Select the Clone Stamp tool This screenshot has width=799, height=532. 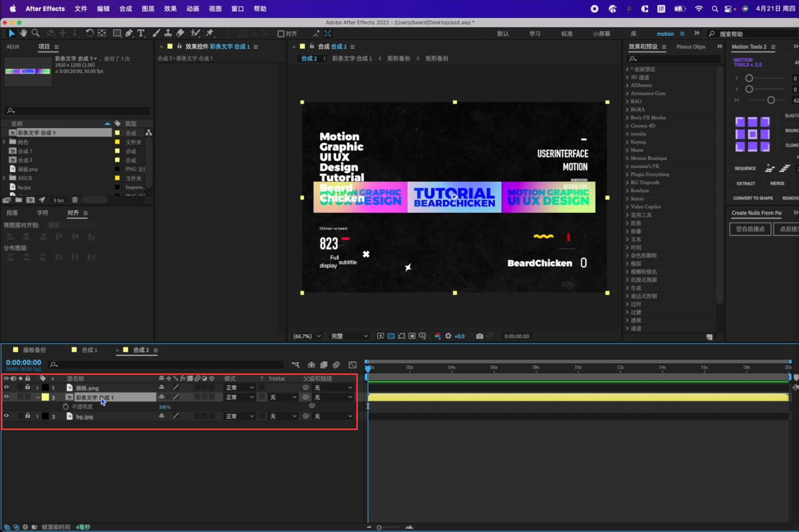tap(168, 33)
